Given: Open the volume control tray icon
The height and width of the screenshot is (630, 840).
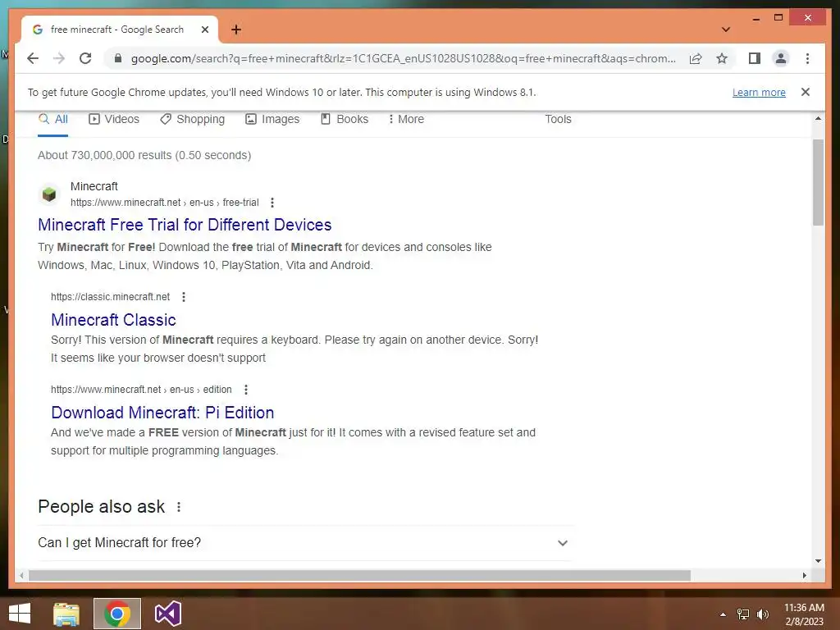Looking at the screenshot, I should pos(763,614).
